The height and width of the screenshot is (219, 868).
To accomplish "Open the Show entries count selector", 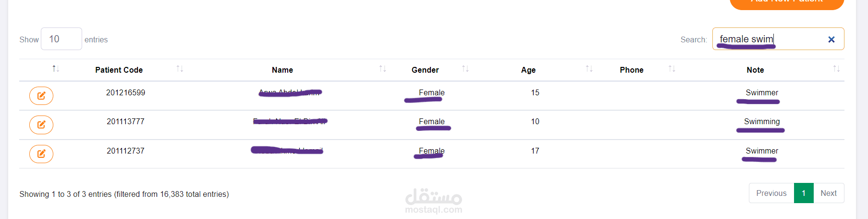I will pos(61,39).
